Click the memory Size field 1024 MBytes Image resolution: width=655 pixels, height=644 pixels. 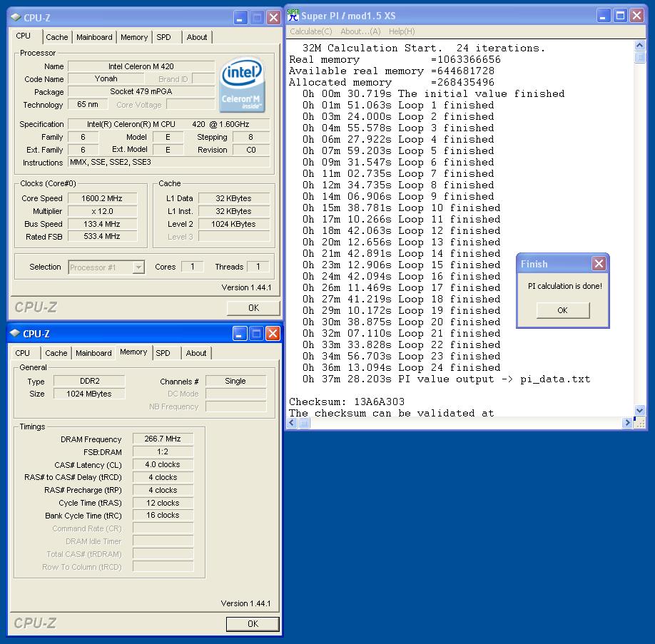point(89,394)
